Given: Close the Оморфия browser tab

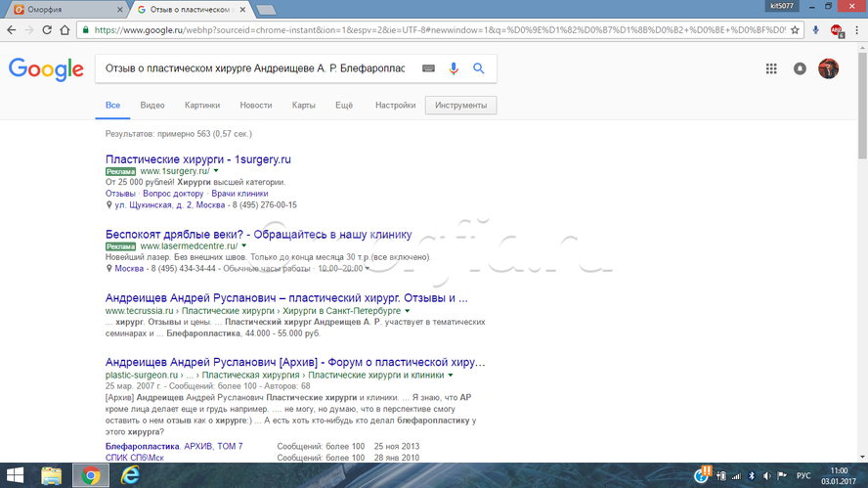Looking at the screenshot, I should (x=120, y=10).
